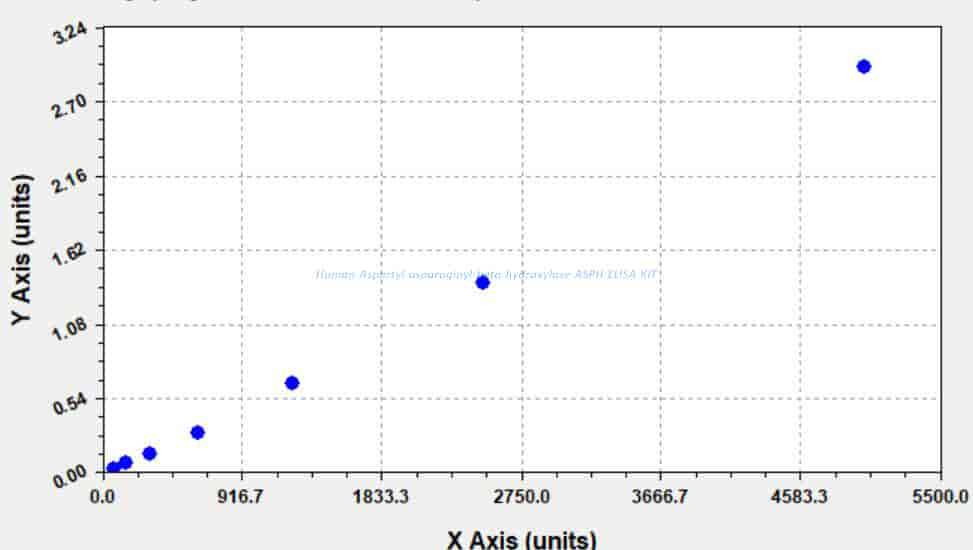Select the data point near y=0.65

(x=292, y=382)
